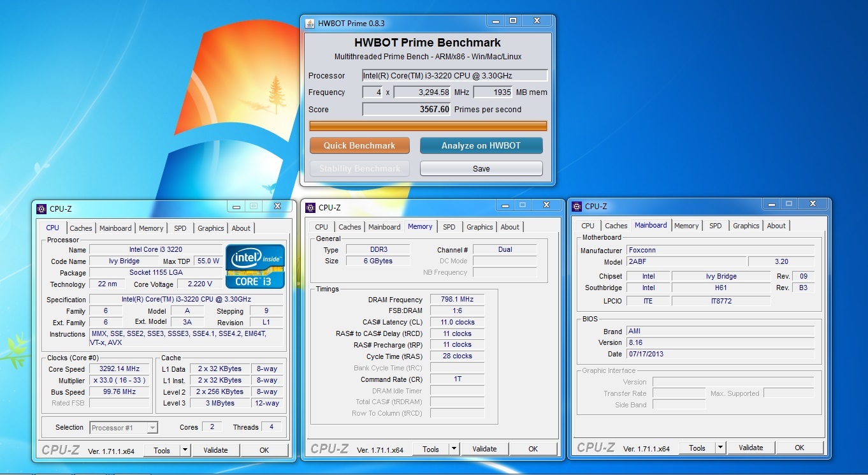Close the HWBOT Prime window
The image size is (868, 475).
[537, 21]
